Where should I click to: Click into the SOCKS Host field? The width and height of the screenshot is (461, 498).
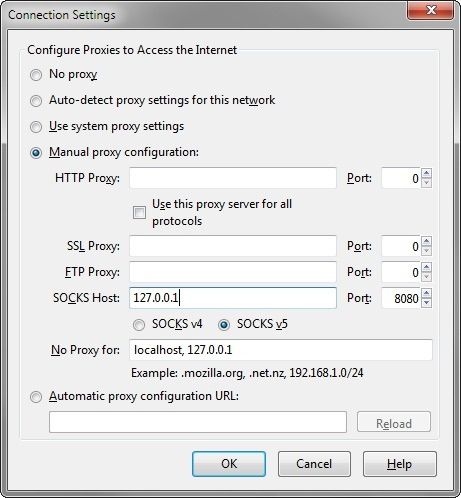(x=233, y=298)
